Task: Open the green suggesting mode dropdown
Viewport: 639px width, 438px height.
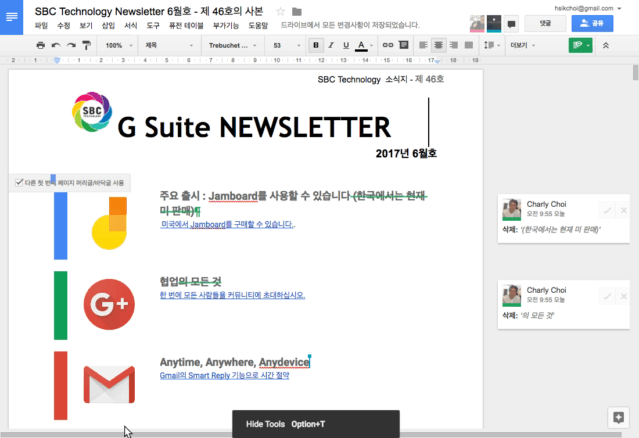Action: coord(580,45)
